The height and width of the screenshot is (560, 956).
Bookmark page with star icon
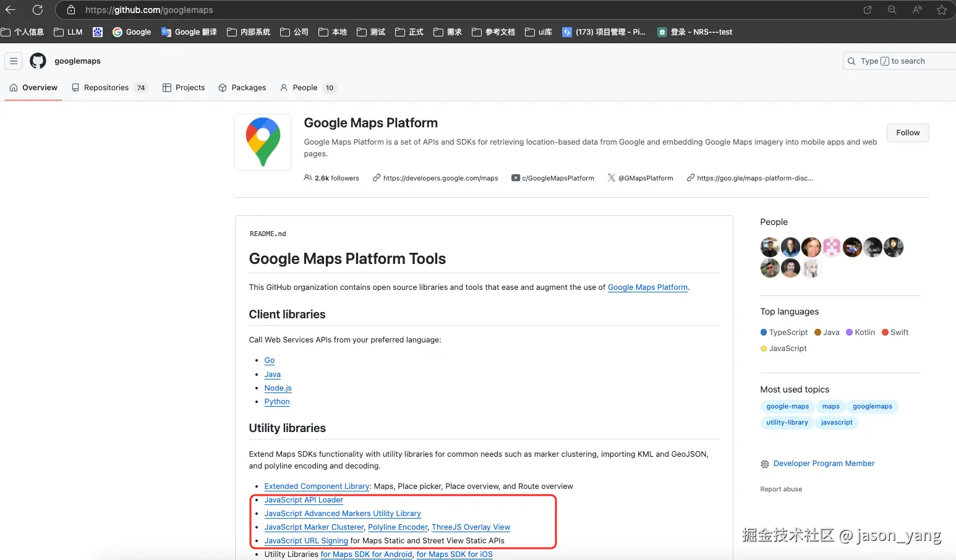[x=941, y=10]
